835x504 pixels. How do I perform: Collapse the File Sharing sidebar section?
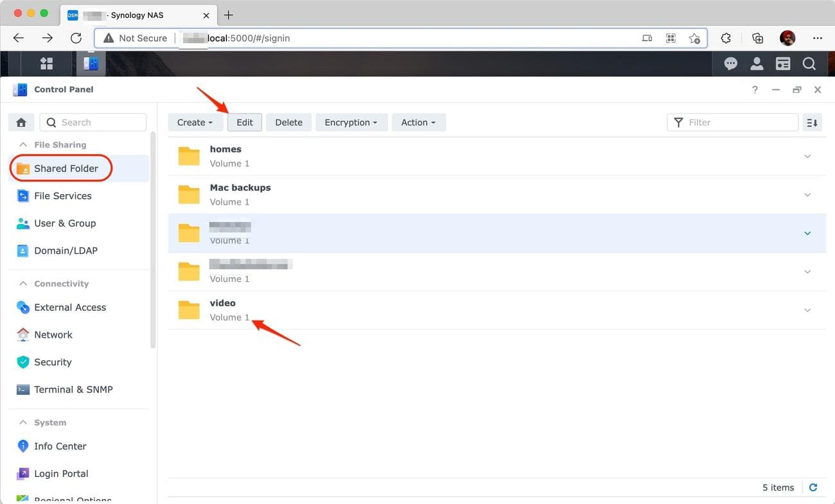tap(23, 144)
